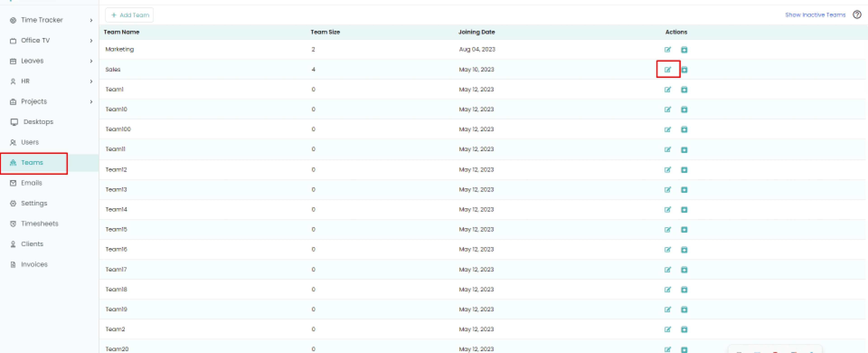
Task: Open Timesheets in the sidebar
Action: 39,223
